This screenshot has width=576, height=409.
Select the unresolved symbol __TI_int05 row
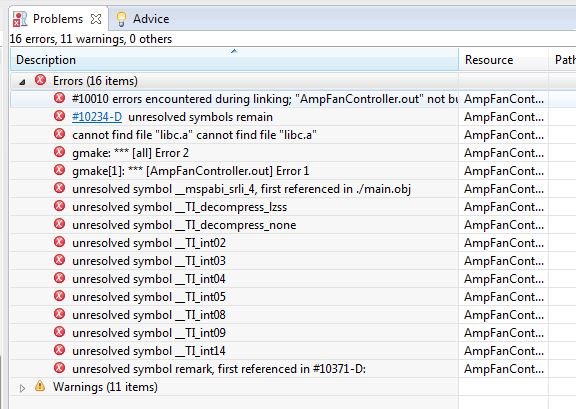293,297
